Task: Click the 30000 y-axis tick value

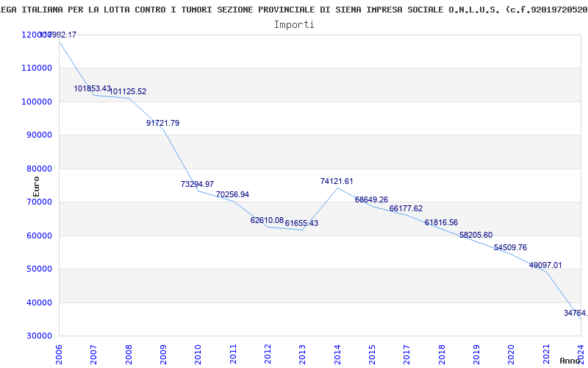Action: click(41, 336)
